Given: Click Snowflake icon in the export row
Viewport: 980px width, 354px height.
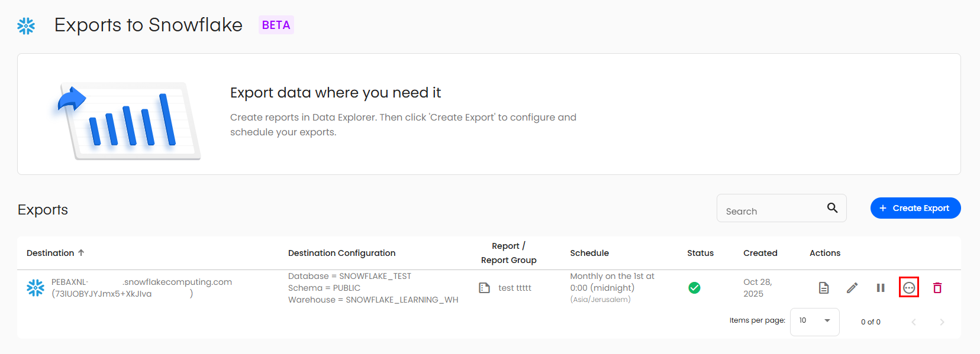Looking at the screenshot, I should 36,288.
